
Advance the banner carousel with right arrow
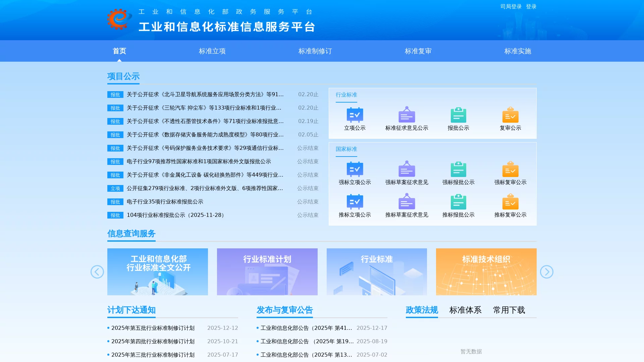[x=546, y=272]
